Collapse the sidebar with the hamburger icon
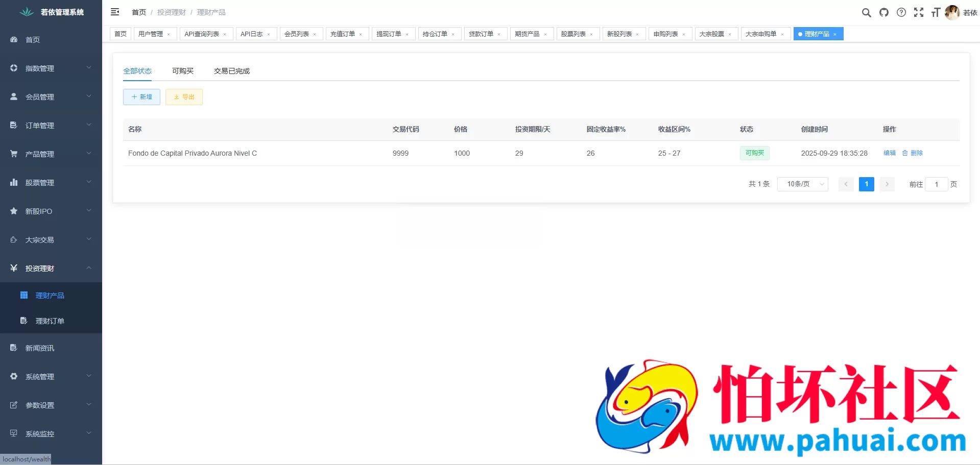 [115, 12]
